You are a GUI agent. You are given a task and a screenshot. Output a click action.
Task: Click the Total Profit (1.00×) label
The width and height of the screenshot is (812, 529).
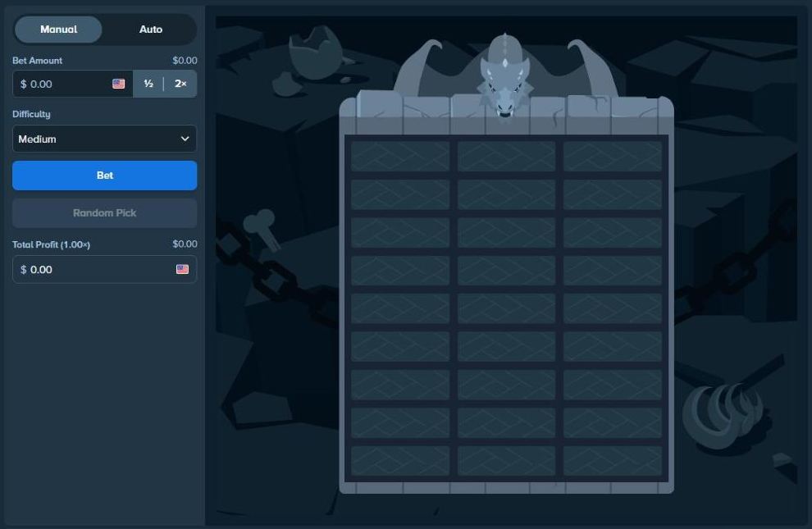click(52, 244)
